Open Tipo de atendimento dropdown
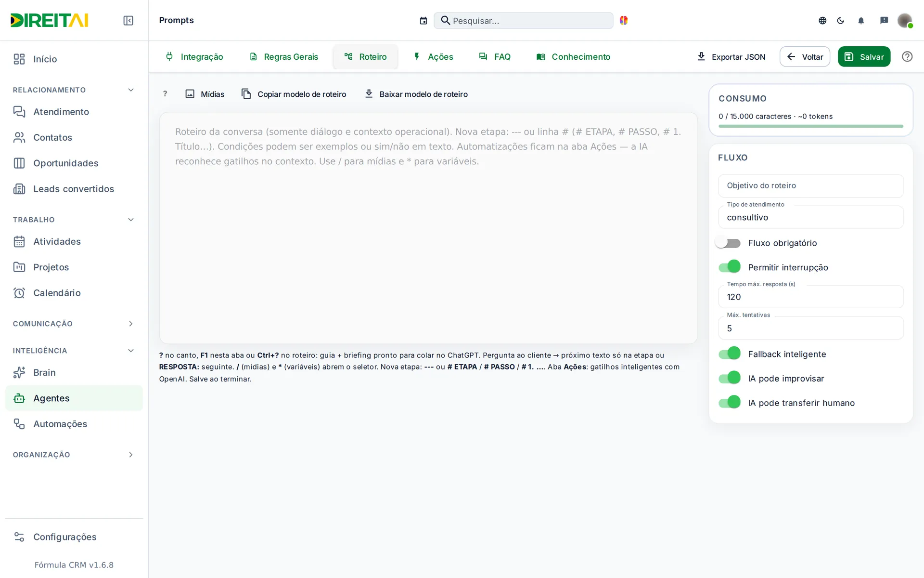924x578 pixels. [811, 217]
